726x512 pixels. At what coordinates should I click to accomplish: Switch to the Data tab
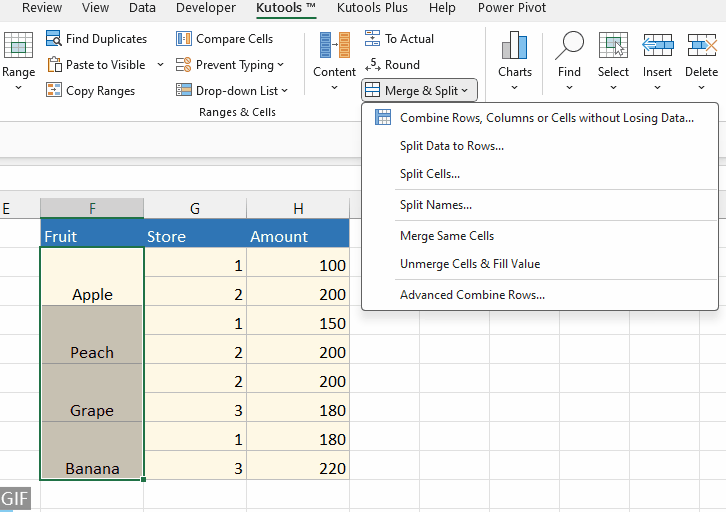[x=142, y=8]
